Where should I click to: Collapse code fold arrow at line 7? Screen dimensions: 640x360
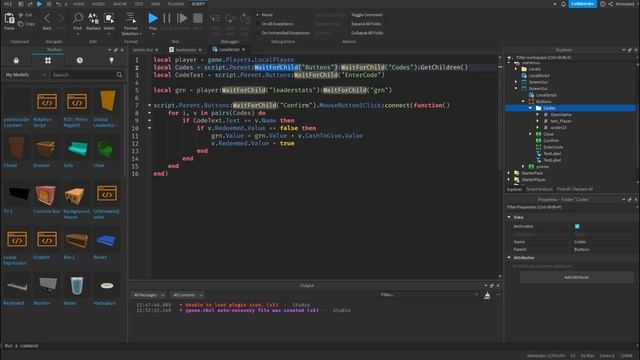pyautogui.click(x=149, y=105)
